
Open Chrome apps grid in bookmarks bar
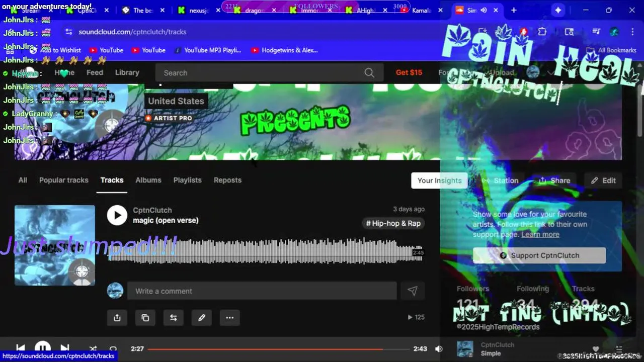pos(10,50)
